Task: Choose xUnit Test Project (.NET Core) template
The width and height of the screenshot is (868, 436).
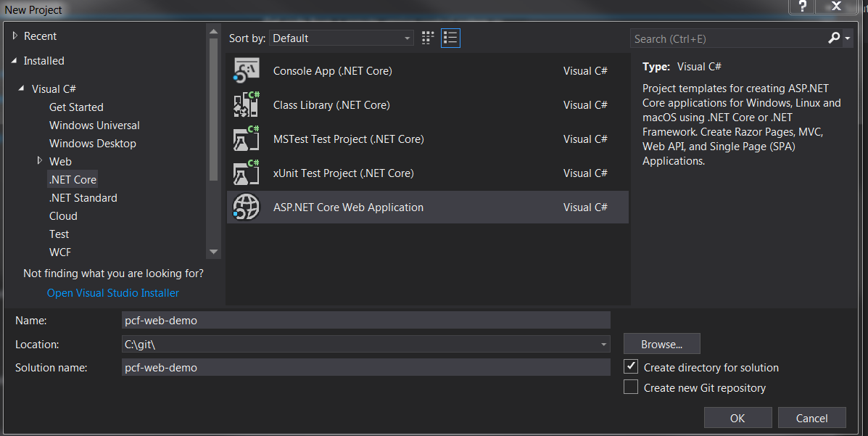Action: (x=427, y=173)
